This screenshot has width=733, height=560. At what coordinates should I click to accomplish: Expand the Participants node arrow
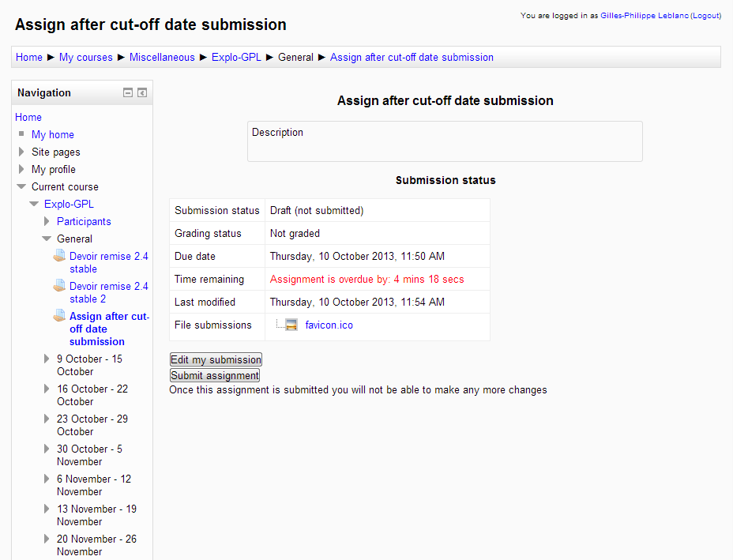tap(47, 221)
